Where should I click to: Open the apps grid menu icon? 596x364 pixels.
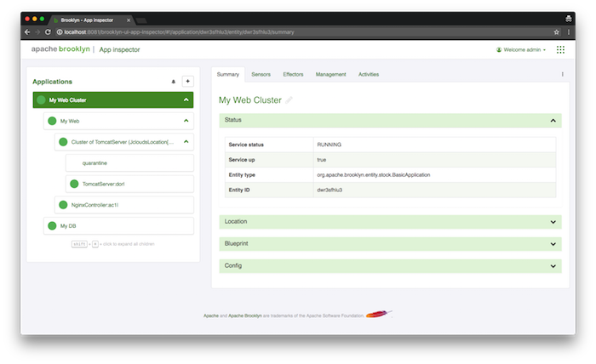point(560,50)
